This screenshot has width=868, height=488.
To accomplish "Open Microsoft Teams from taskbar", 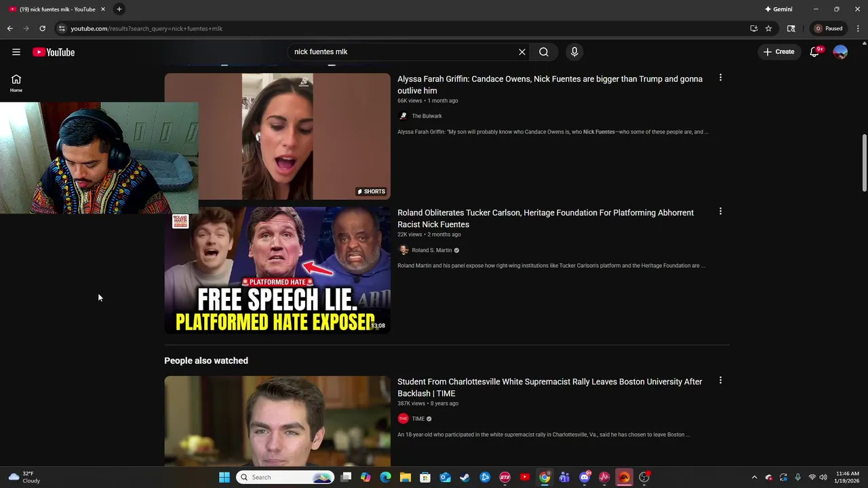I will point(564,477).
